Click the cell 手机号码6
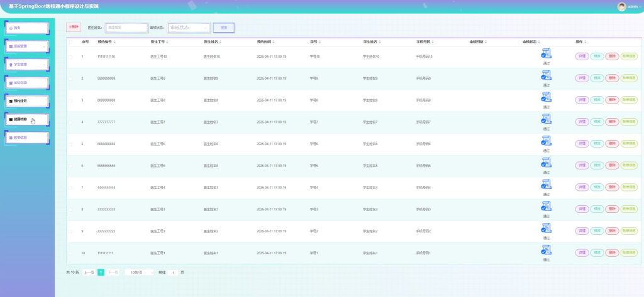Screen dimensions: 644x297 [x=423, y=144]
